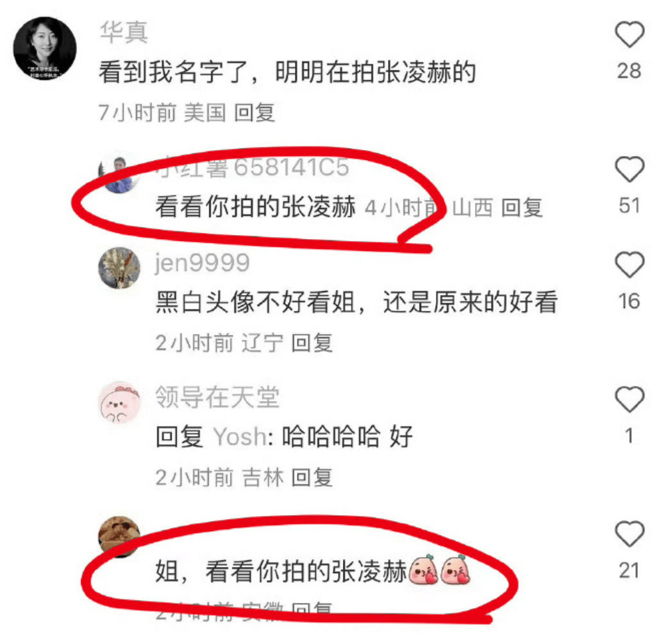Open the avatar of the bottom commenter
Screen dimensions: 667x644
119,536
